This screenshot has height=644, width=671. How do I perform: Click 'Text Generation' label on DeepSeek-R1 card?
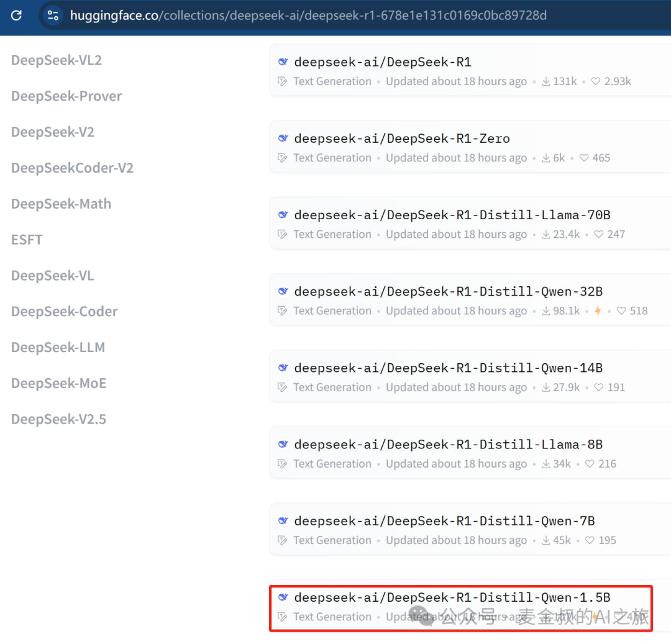tap(332, 81)
